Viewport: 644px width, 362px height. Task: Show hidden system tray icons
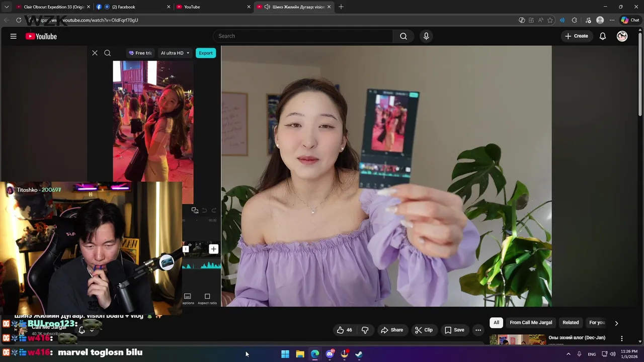(x=569, y=354)
